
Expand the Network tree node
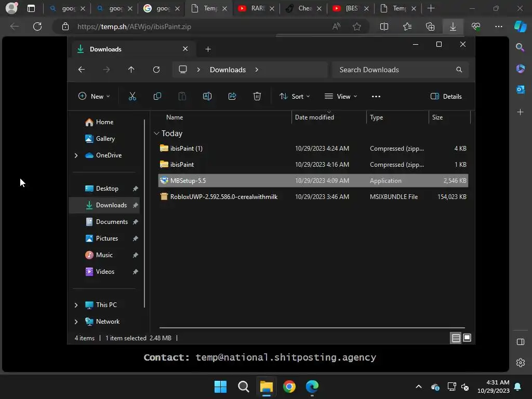[x=76, y=322]
